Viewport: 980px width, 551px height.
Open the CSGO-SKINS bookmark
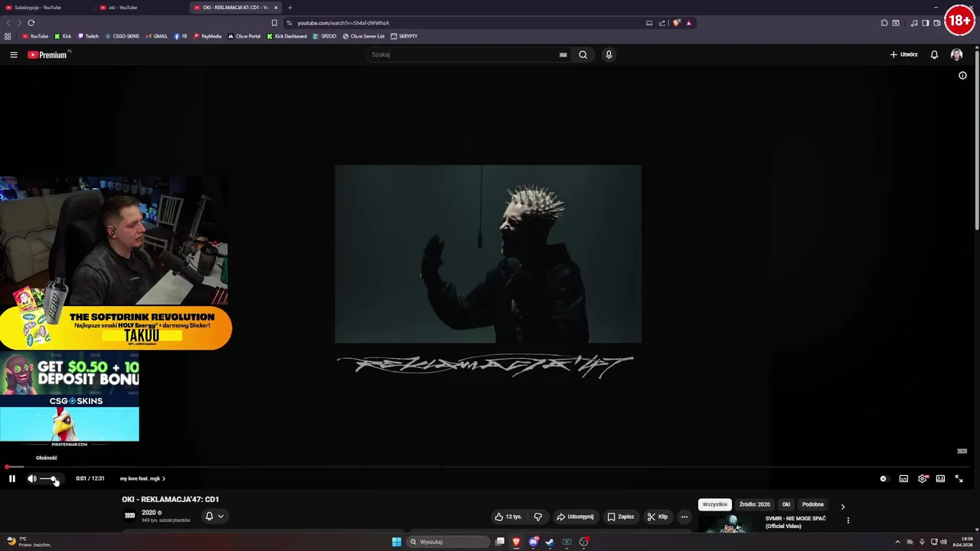pos(122,36)
